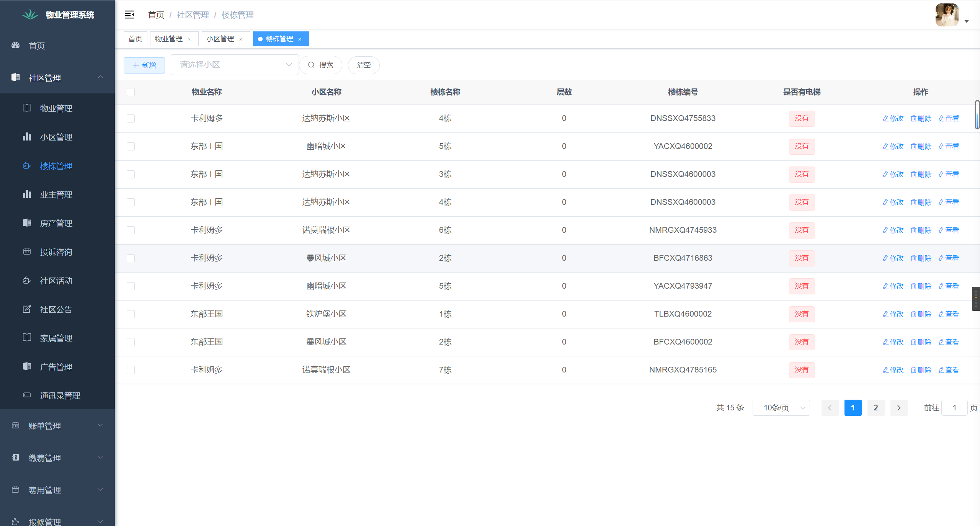Click the 楼栋管理 puzzle icon in the sidebar
Screen dimensions: 980x526
click(x=27, y=165)
